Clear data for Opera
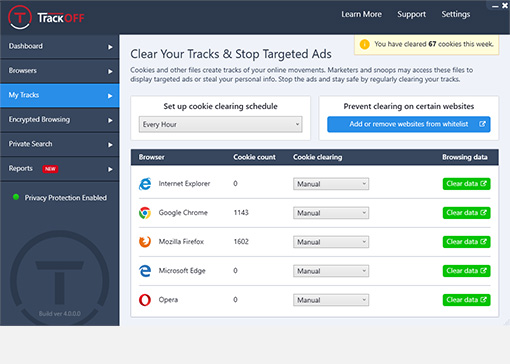 pyautogui.click(x=466, y=300)
